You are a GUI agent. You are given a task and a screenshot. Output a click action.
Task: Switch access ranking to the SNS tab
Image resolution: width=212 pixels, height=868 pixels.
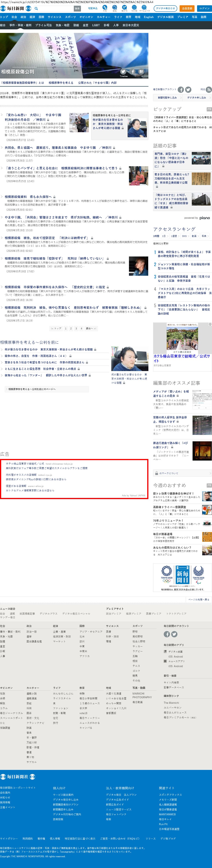pos(184,236)
